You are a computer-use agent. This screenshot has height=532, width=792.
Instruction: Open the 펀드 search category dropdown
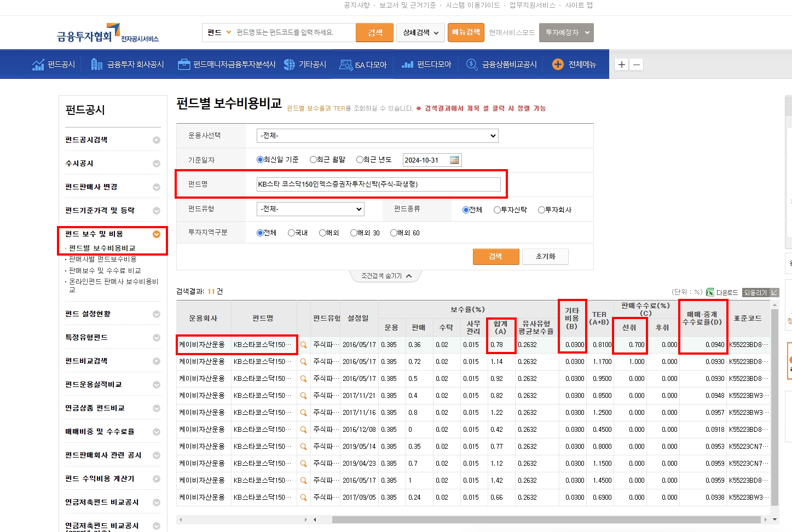click(219, 32)
